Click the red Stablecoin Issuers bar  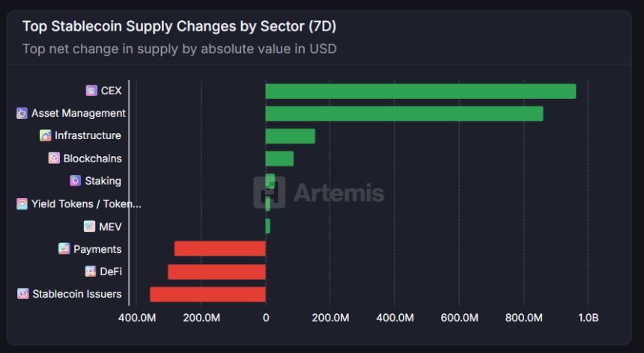click(207, 294)
